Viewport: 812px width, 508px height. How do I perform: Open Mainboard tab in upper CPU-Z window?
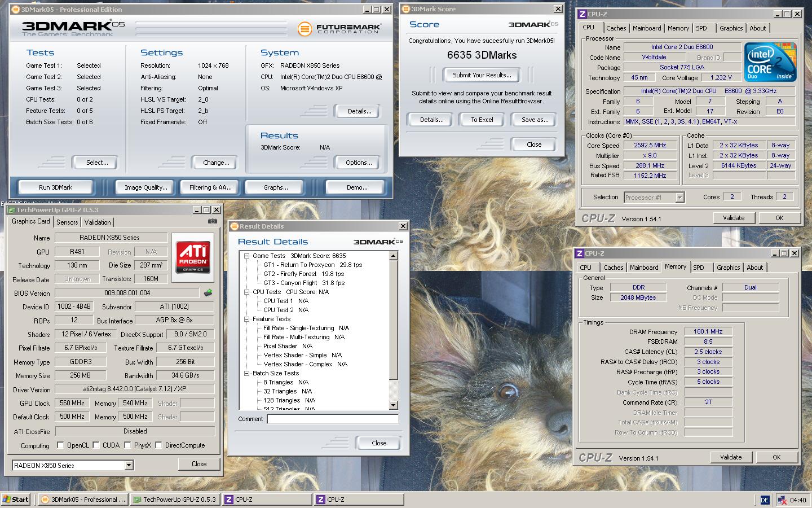coord(646,28)
